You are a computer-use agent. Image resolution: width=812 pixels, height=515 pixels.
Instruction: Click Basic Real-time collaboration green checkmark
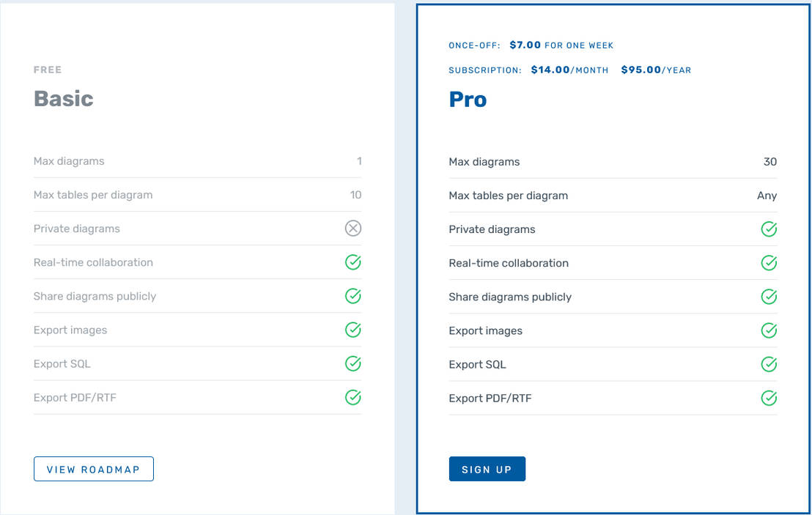pyautogui.click(x=353, y=262)
